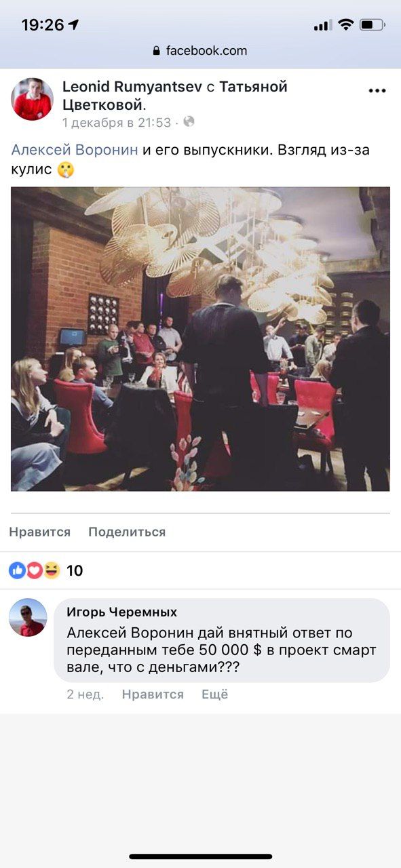Open the three-dot post options menu

point(377,91)
